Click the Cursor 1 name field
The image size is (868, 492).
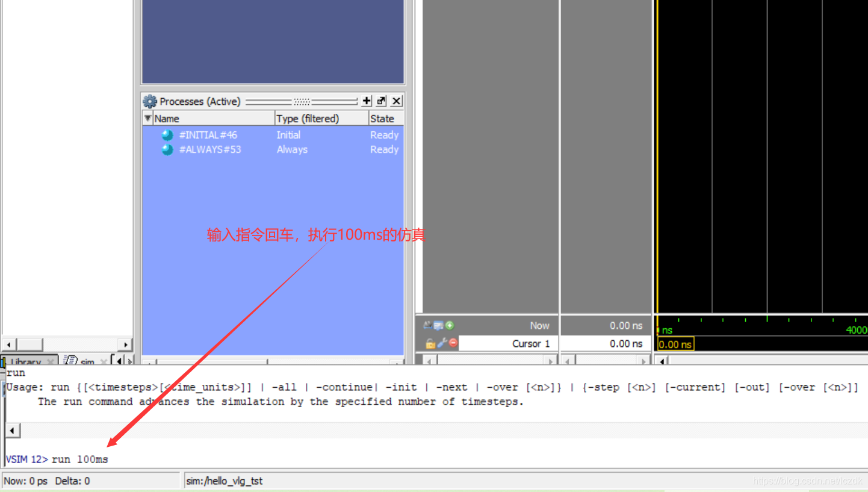(x=509, y=343)
